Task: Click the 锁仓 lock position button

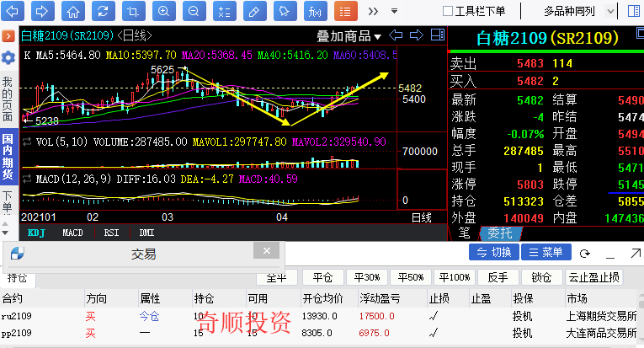Action: (542, 277)
